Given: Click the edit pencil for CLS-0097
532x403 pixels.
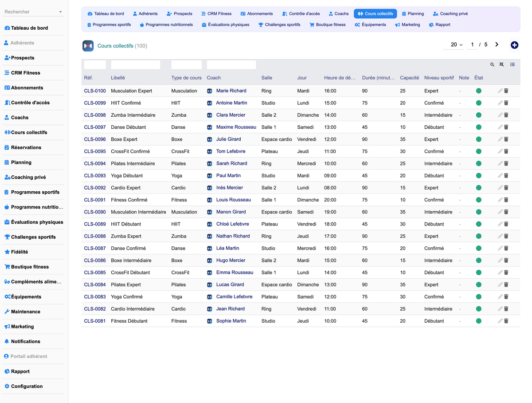Looking at the screenshot, I should click(500, 127).
